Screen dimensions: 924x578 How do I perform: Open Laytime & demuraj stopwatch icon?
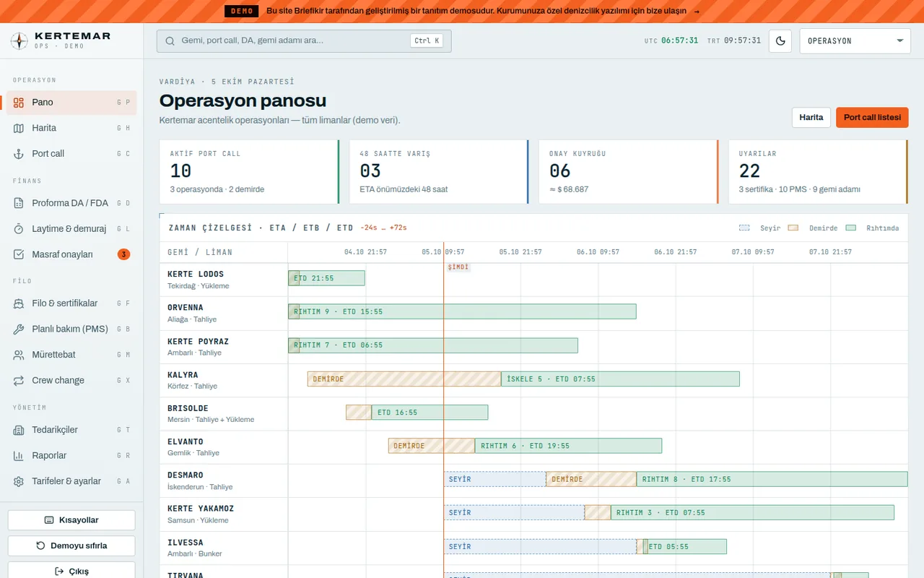(x=19, y=228)
